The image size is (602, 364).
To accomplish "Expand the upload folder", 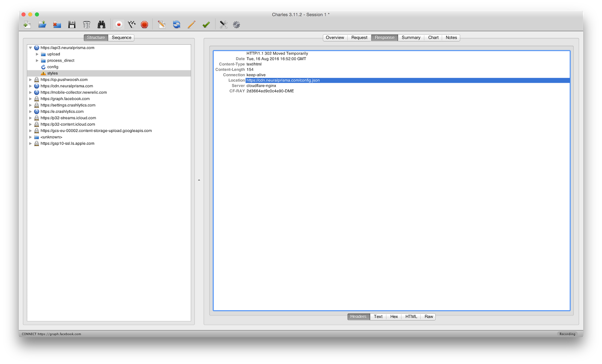I will pos(37,54).
